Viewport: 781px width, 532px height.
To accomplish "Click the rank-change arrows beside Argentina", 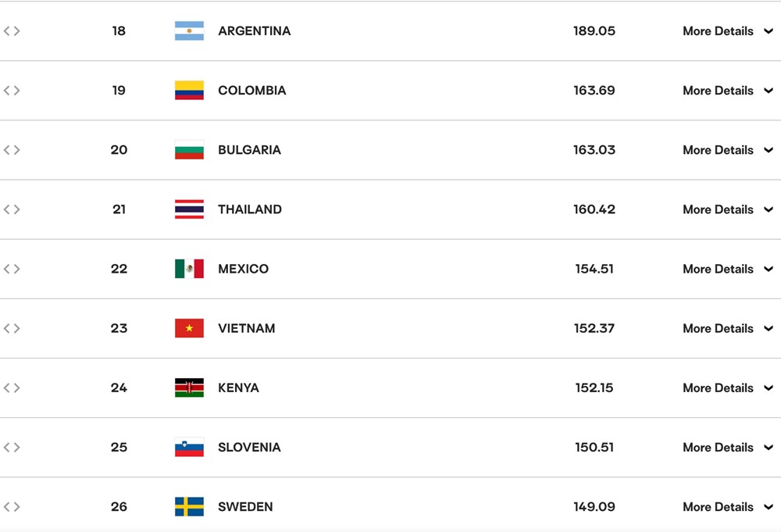I will tap(12, 31).
